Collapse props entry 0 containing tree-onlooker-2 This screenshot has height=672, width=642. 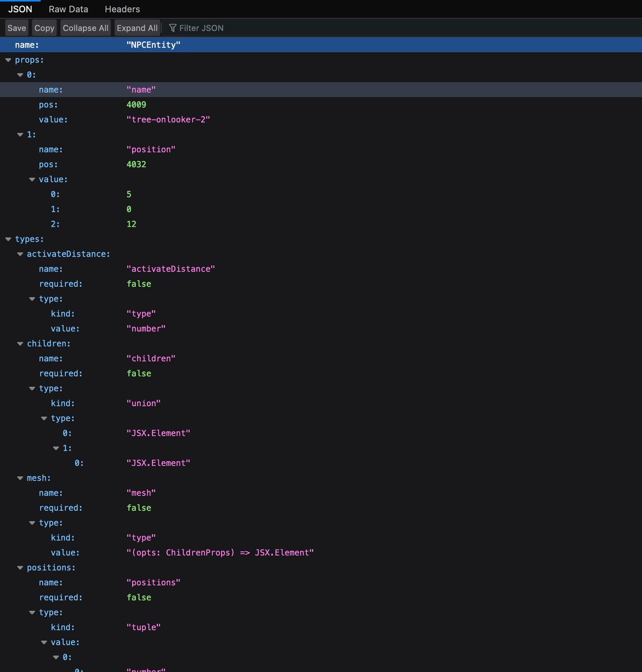[20, 74]
